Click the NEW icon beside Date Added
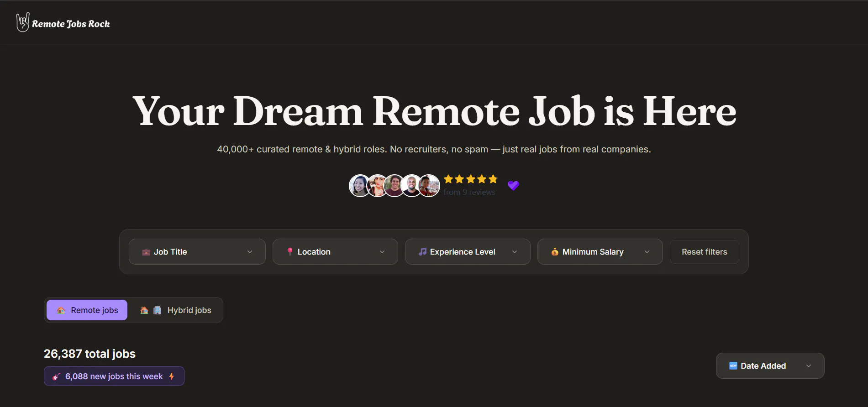Image resolution: width=868 pixels, height=407 pixels. [733, 365]
